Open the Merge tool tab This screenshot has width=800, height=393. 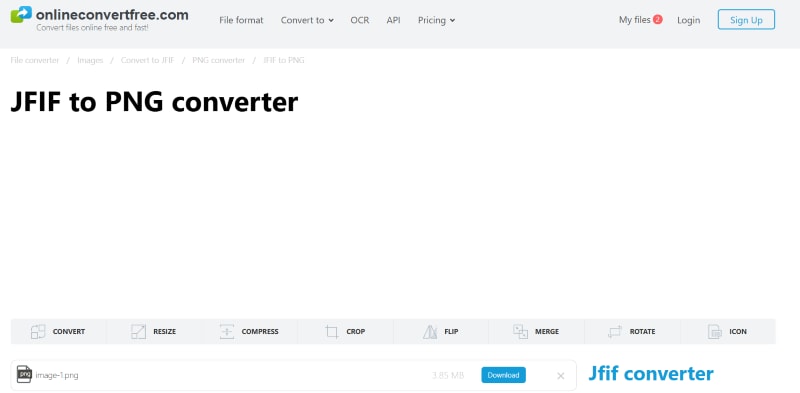tap(536, 331)
